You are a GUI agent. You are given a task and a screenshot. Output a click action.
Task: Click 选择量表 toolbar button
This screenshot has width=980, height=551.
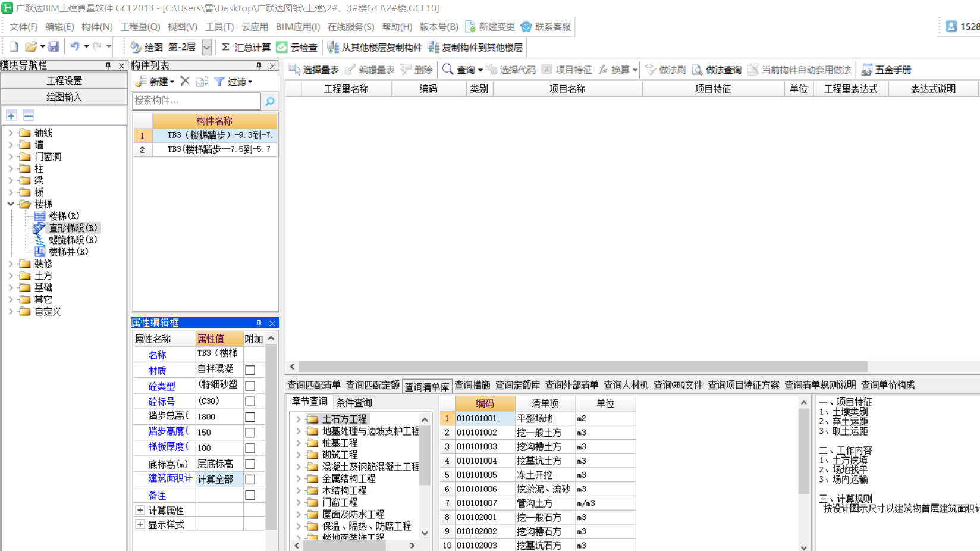click(x=313, y=70)
